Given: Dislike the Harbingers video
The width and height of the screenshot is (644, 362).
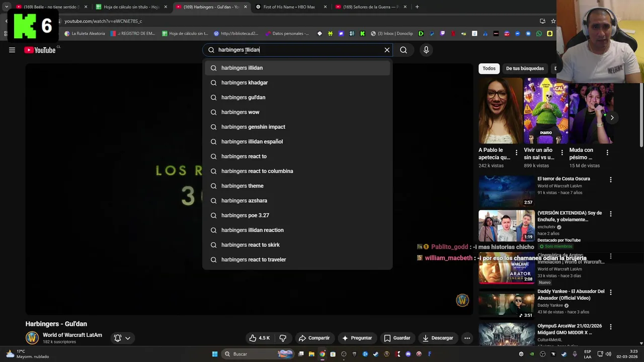Looking at the screenshot, I should tap(283, 338).
